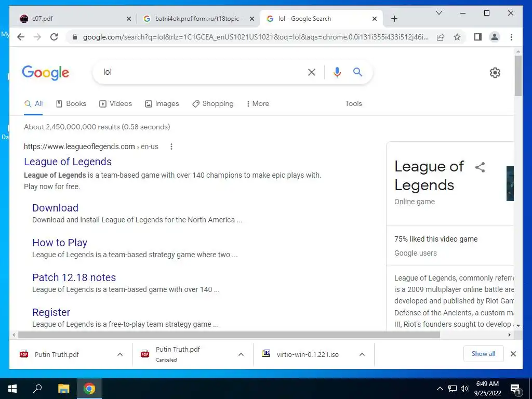The height and width of the screenshot is (399, 532).
Task: Expand options for virtio-win-0.1.221.iso download
Action: click(x=362, y=354)
